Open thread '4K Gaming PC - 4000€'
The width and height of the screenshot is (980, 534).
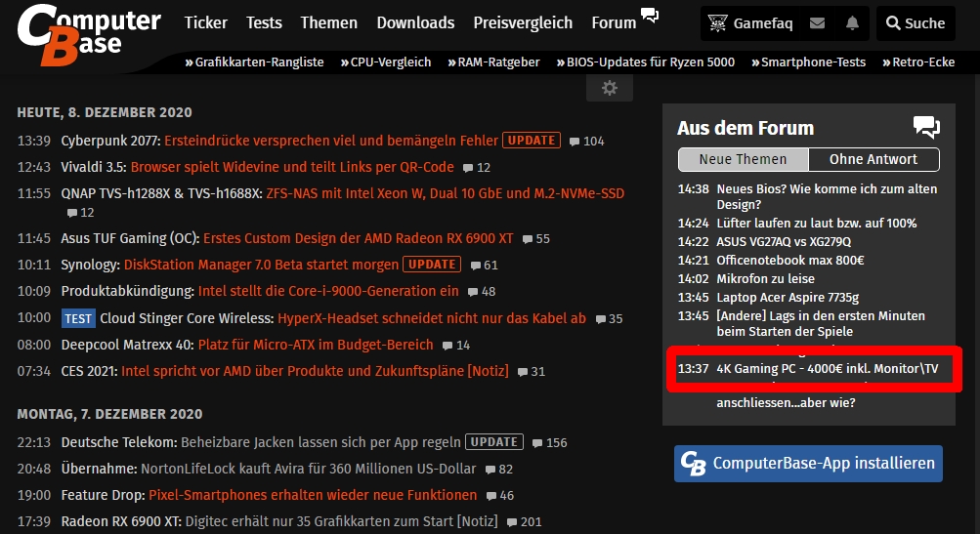[827, 368]
